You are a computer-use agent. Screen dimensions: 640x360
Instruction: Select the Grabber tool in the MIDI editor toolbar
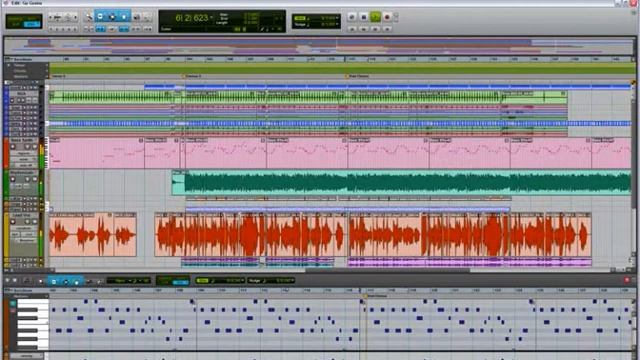click(76, 281)
